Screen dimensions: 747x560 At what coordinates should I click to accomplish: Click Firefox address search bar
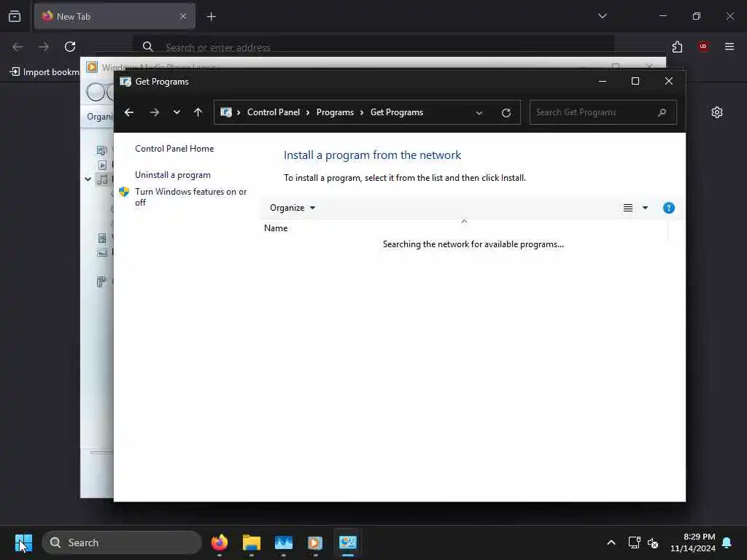click(373, 47)
